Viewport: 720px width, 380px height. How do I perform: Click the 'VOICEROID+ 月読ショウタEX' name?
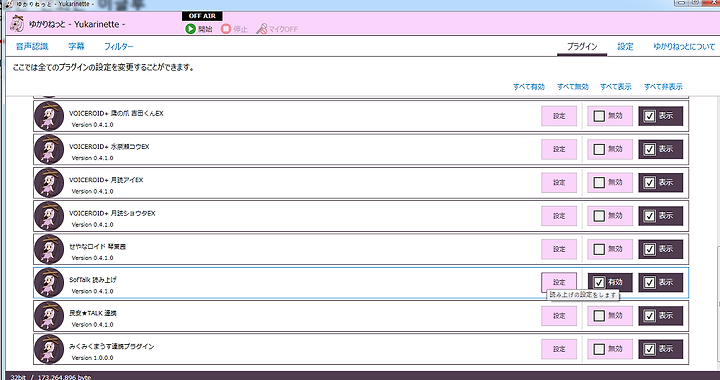click(112, 213)
